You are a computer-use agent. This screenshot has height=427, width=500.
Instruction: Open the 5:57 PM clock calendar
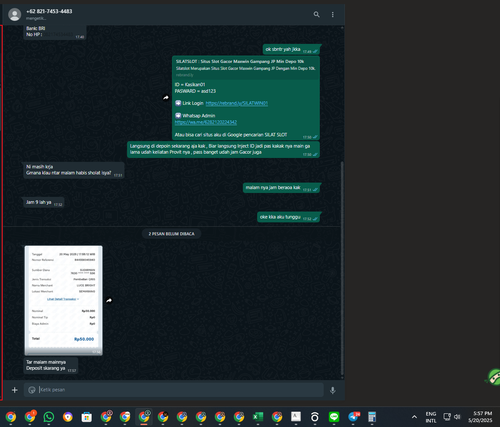tap(480, 417)
